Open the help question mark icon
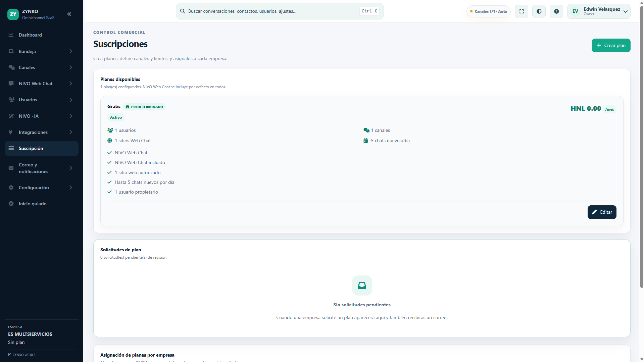644x362 pixels. coord(556,11)
